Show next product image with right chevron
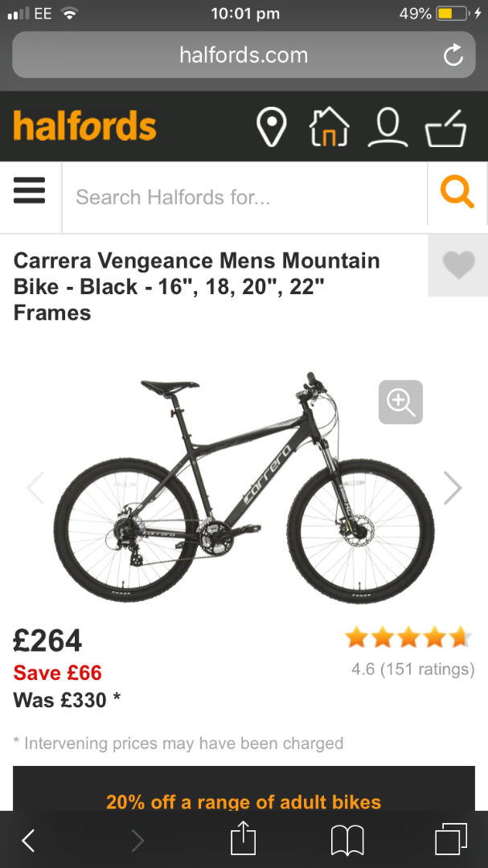488x868 pixels. point(453,488)
